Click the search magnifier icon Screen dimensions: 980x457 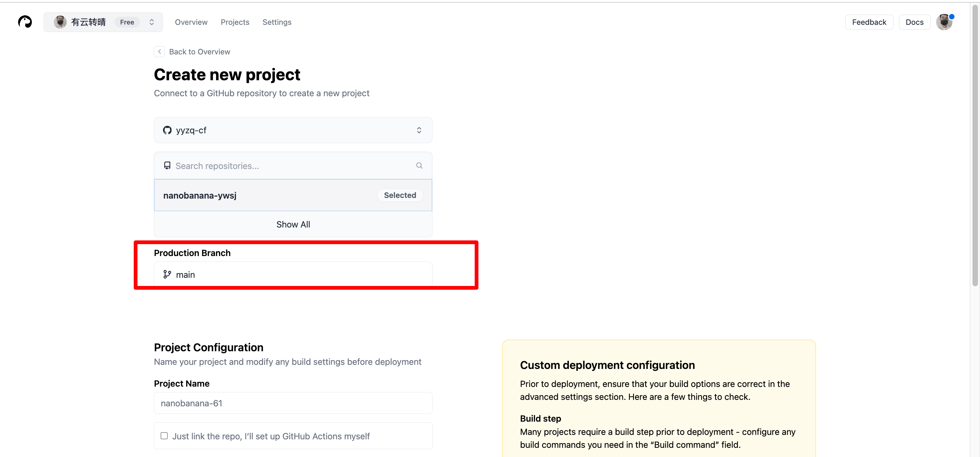click(419, 165)
